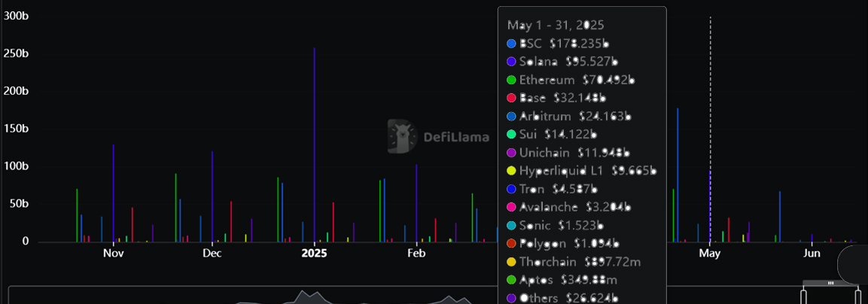The height and width of the screenshot is (304, 868).
Task: Click the '300b' y-axis label
Action: (x=16, y=16)
